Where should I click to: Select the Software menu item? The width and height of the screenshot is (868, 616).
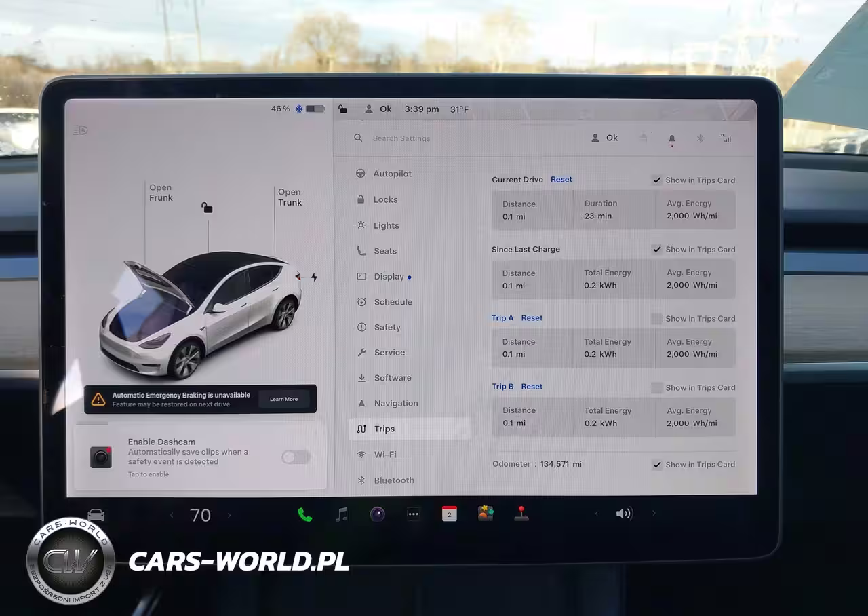(392, 378)
